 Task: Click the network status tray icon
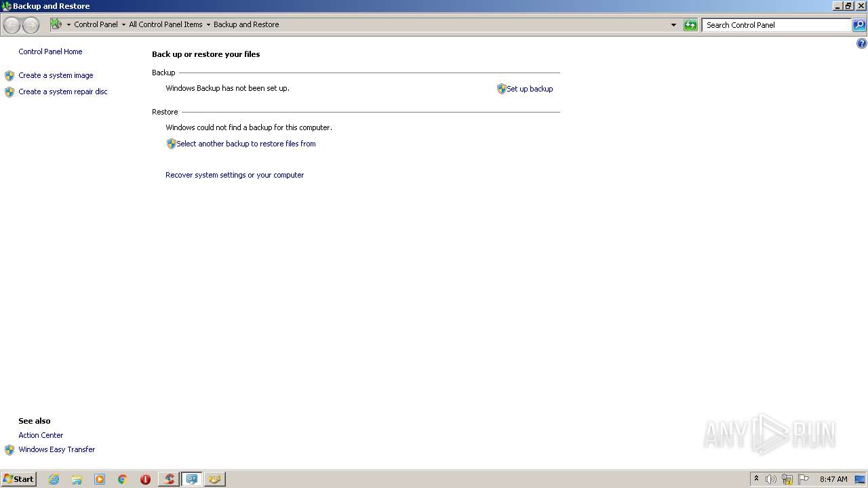787,479
